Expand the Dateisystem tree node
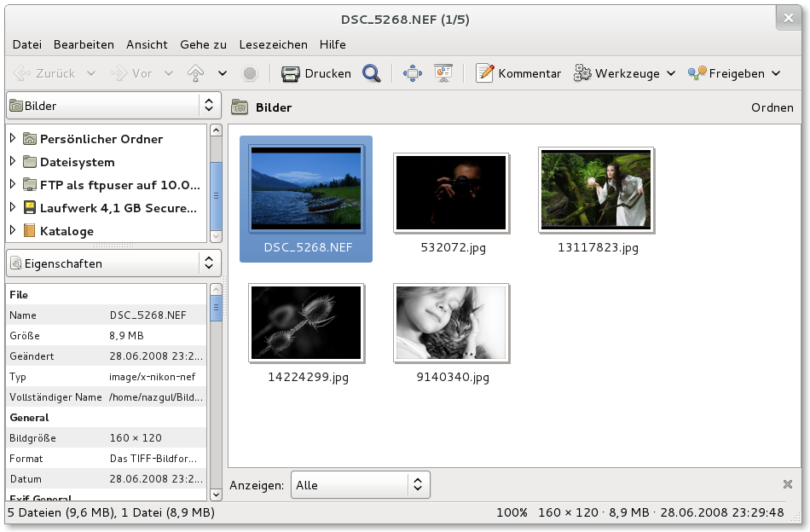Screen dimensions: 810x532 [x=13, y=161]
